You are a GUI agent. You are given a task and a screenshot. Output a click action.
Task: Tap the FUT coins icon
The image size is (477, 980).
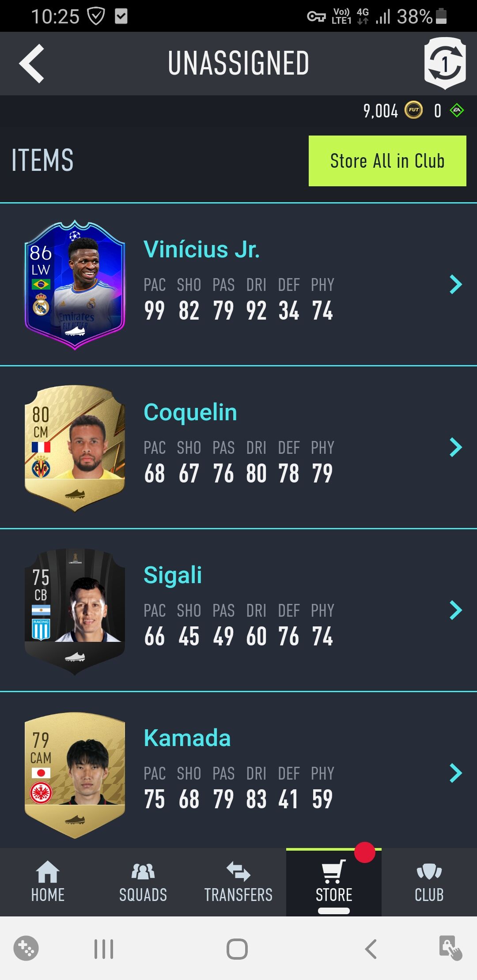tap(413, 110)
